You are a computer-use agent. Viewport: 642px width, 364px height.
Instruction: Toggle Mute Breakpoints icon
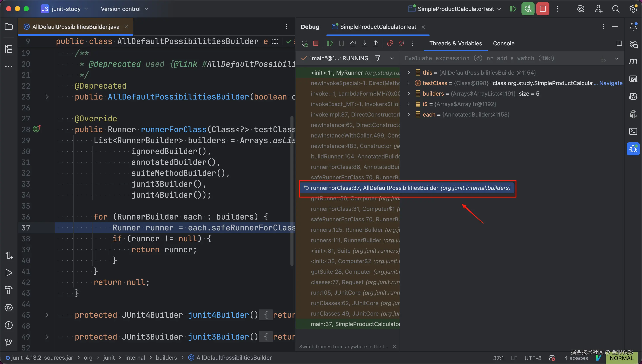pos(401,43)
